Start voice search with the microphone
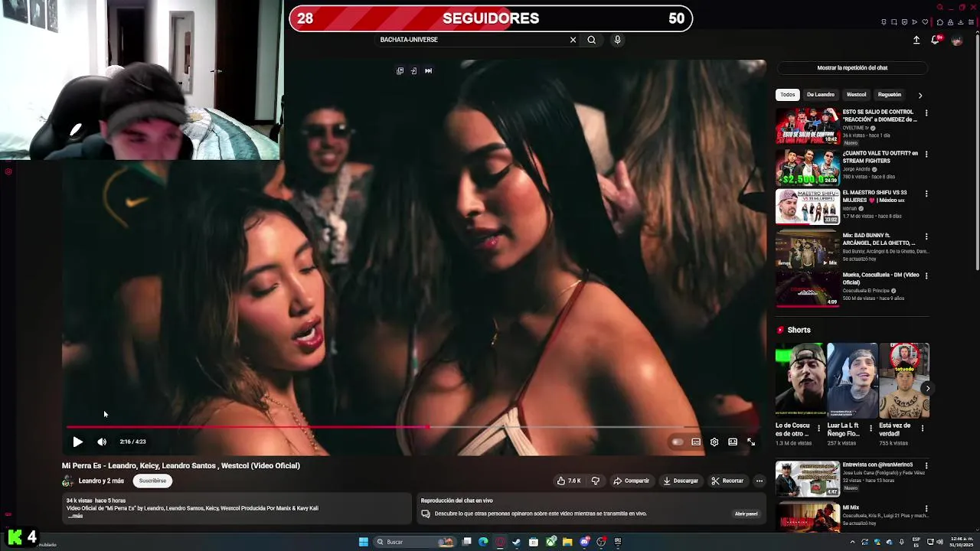Image resolution: width=980 pixels, height=551 pixels. (617, 40)
